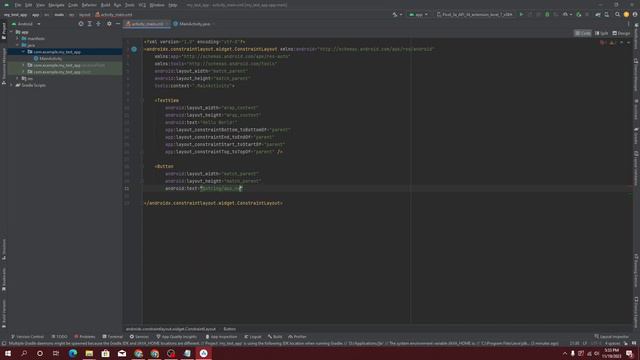
Task: Open Version Control tool window
Action: click(27, 337)
